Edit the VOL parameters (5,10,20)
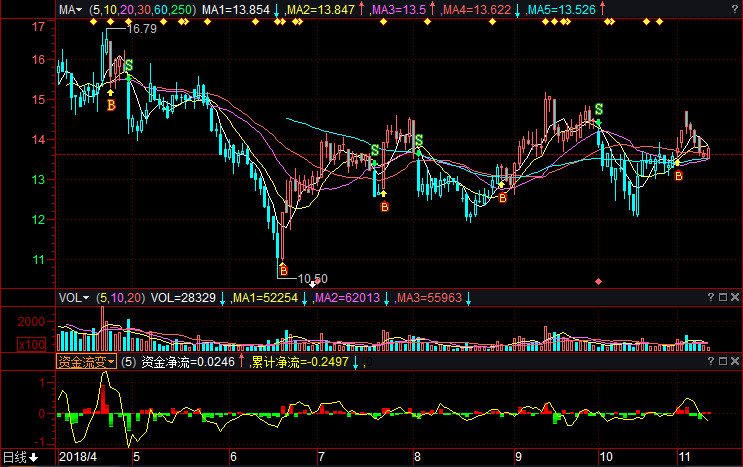Viewport: 743px width, 467px height. pos(120,298)
